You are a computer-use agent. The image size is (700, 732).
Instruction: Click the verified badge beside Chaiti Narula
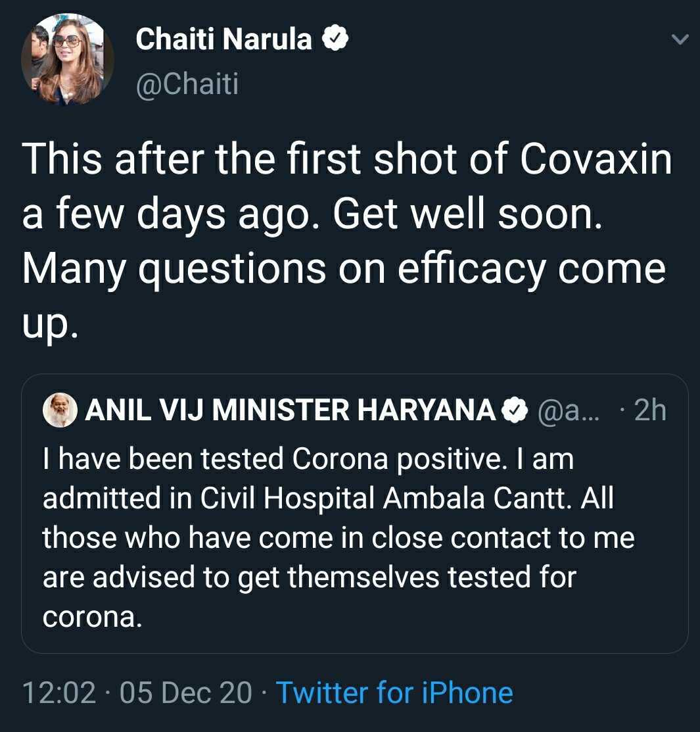pyautogui.click(x=335, y=40)
